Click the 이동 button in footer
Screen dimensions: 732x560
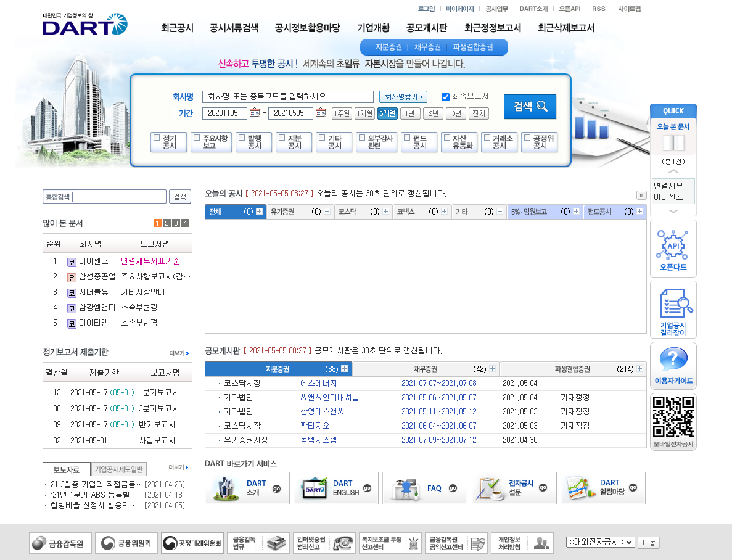[649, 542]
